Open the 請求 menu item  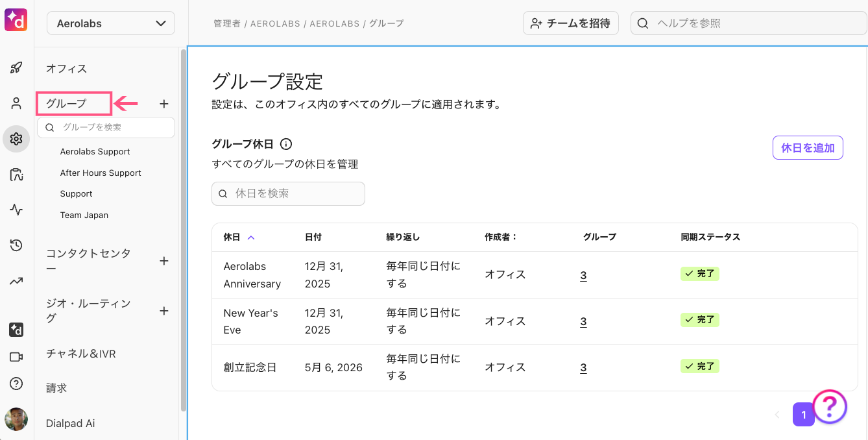click(x=56, y=388)
